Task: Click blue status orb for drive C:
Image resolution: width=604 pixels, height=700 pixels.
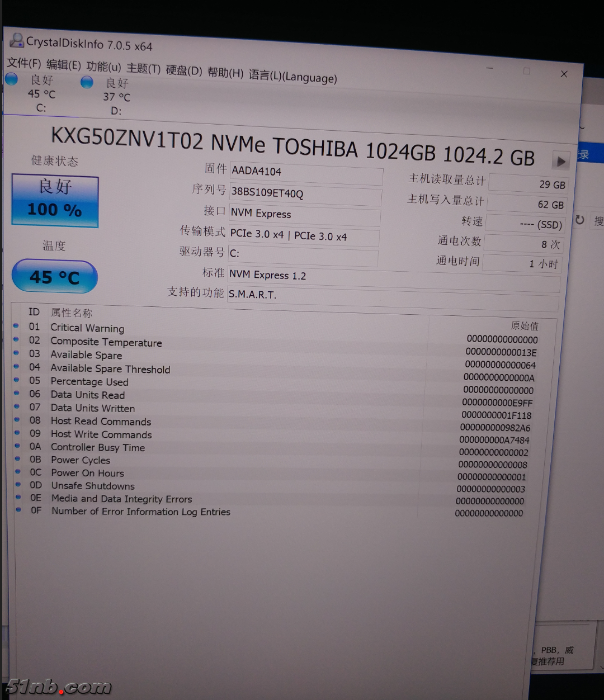Action: point(11,79)
